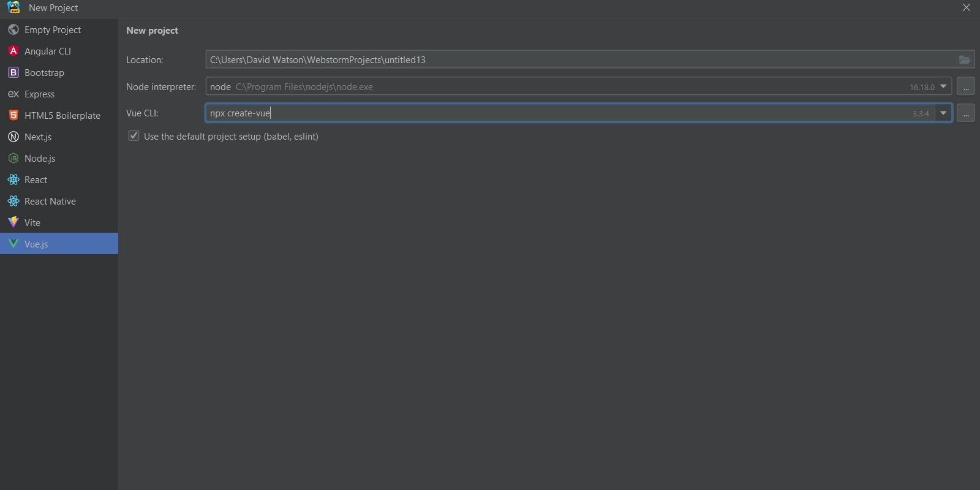Select the Node.js project type

(59, 159)
